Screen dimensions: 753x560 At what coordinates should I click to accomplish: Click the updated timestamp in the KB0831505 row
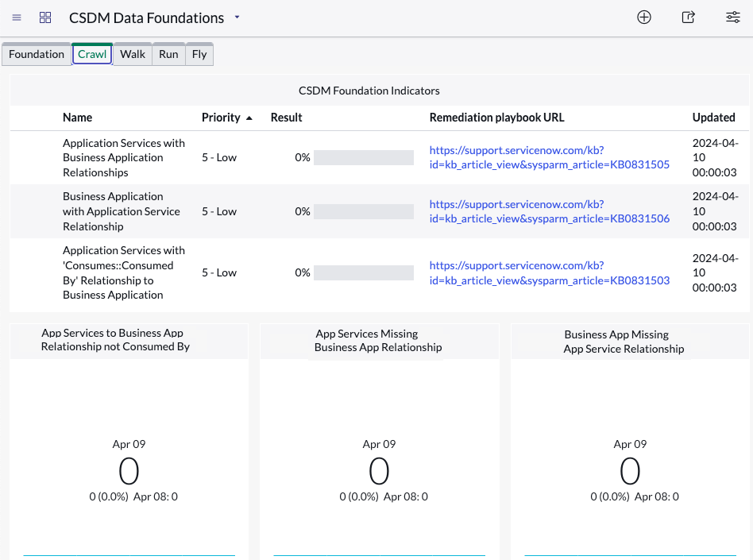[715, 157]
